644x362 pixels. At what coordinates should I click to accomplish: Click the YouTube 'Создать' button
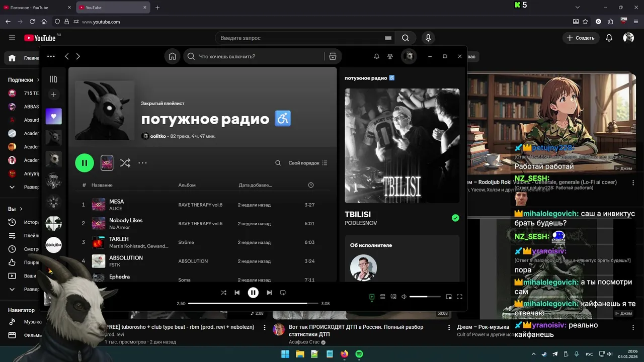point(581,38)
